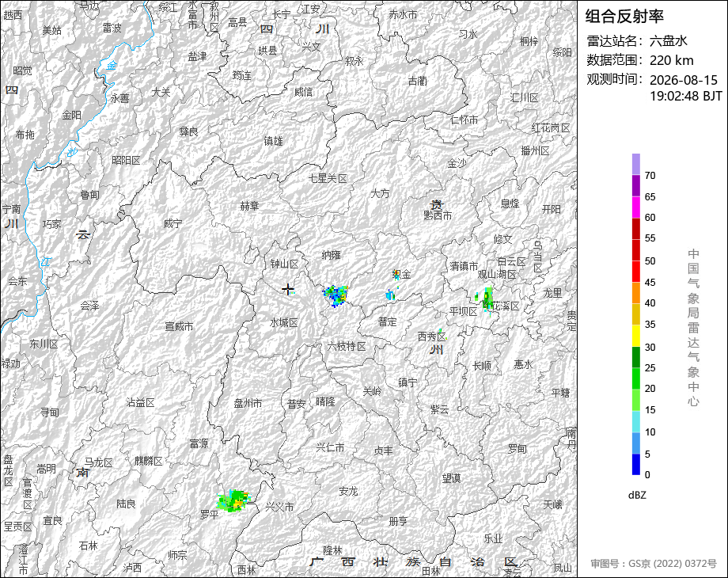Click the 兴义市 city label on map

tap(279, 507)
